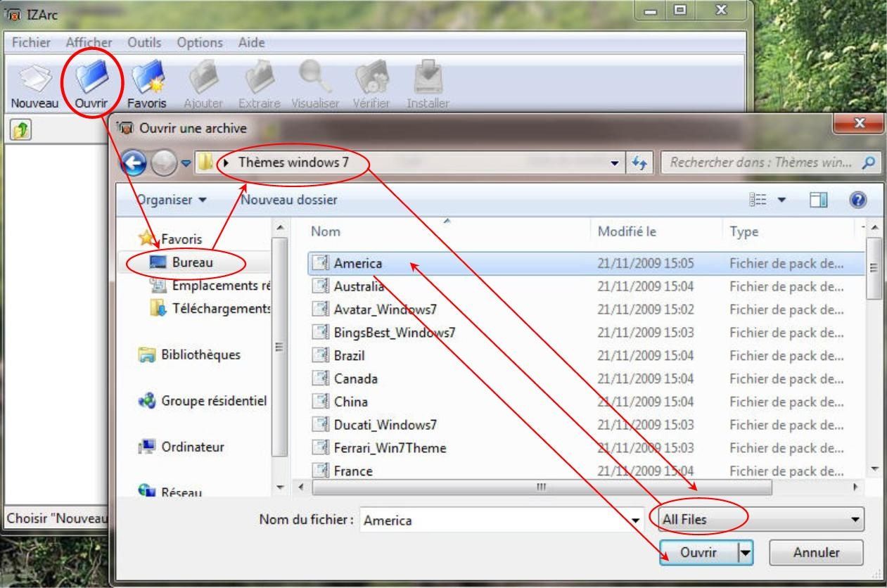Open the Organiser dropdown menu
887x588 pixels.
[172, 200]
